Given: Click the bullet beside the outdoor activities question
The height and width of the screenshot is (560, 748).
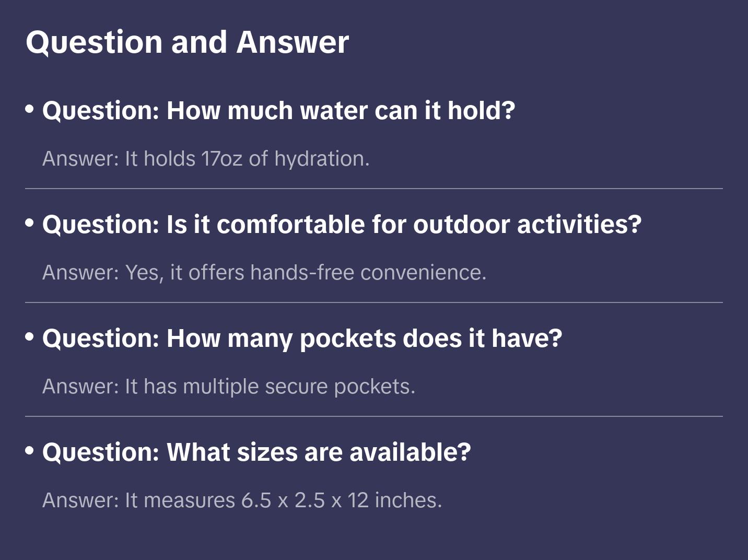Looking at the screenshot, I should tap(30, 223).
